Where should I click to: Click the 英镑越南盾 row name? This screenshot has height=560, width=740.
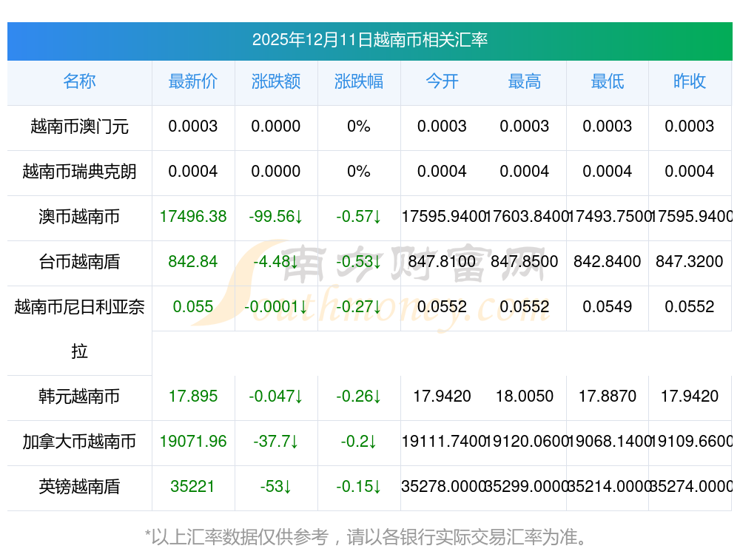point(79,487)
